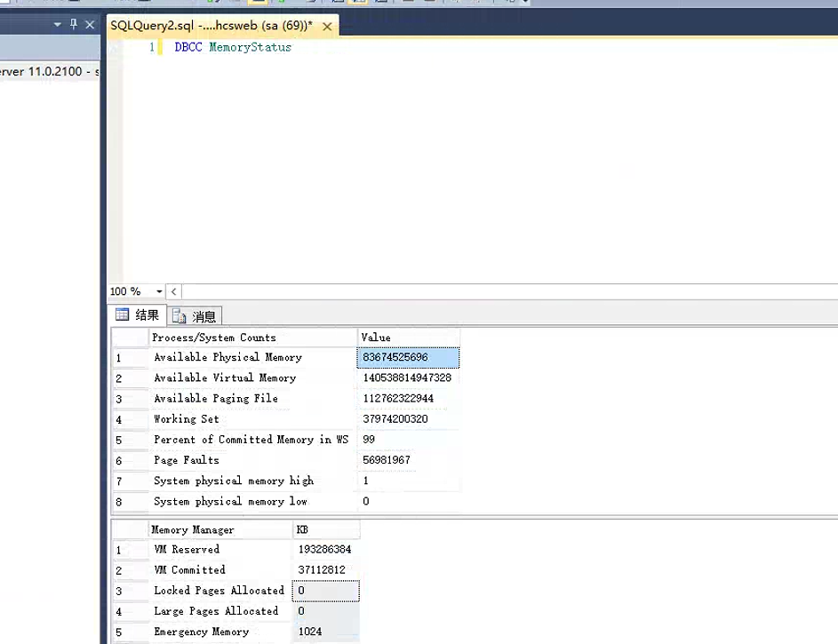Select the Available Physical Memory value cell
Screen dimensions: 838x644
tap(408, 357)
